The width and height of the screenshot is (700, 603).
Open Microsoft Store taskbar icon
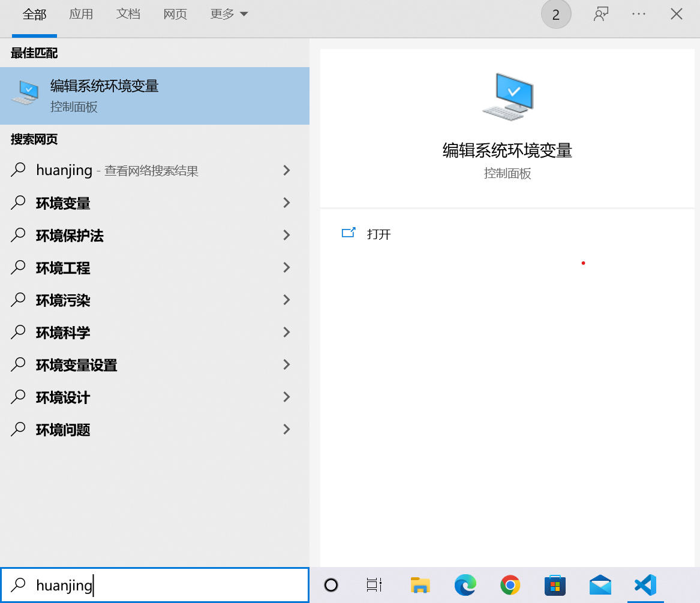pos(555,585)
